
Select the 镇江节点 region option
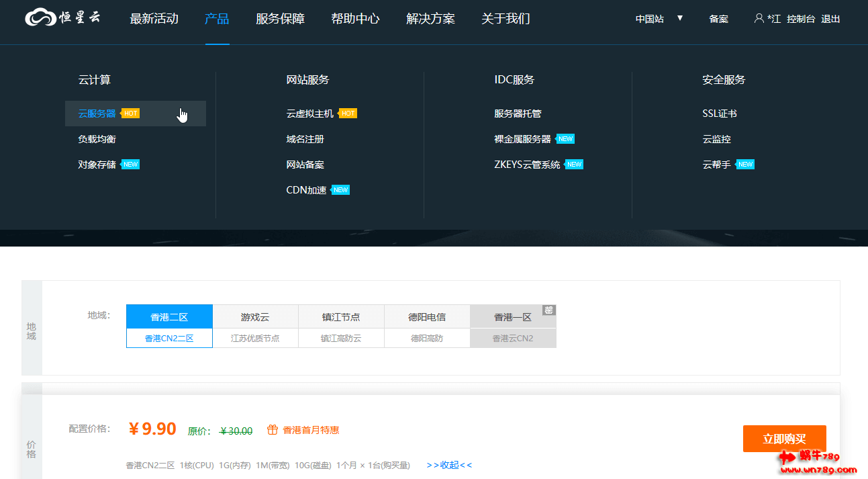[x=341, y=316]
